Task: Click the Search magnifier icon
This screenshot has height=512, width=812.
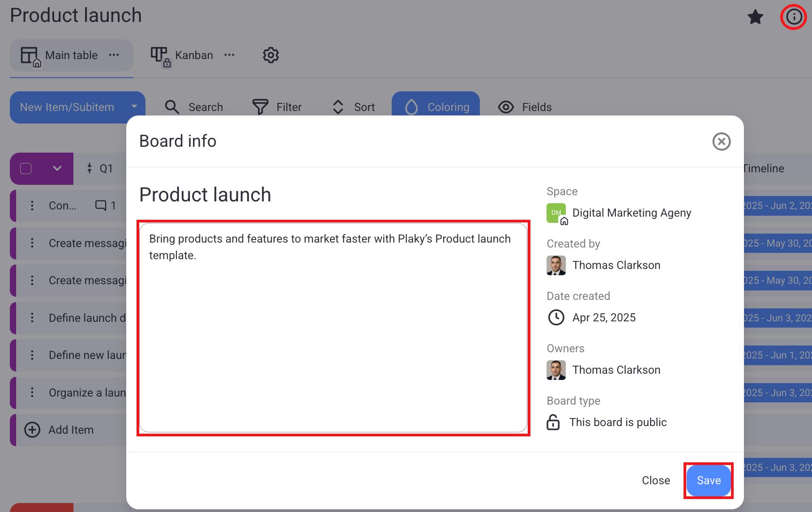Action: tap(172, 107)
